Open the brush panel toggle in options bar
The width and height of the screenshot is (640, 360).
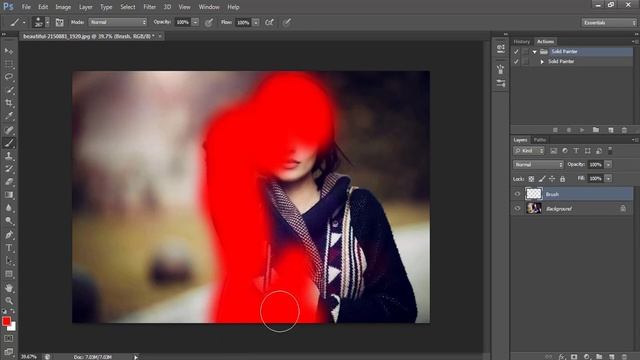60,22
